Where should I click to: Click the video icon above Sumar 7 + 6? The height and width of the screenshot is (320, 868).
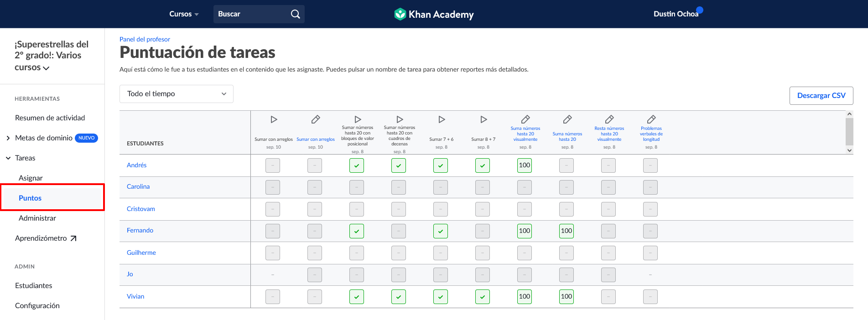click(x=442, y=119)
